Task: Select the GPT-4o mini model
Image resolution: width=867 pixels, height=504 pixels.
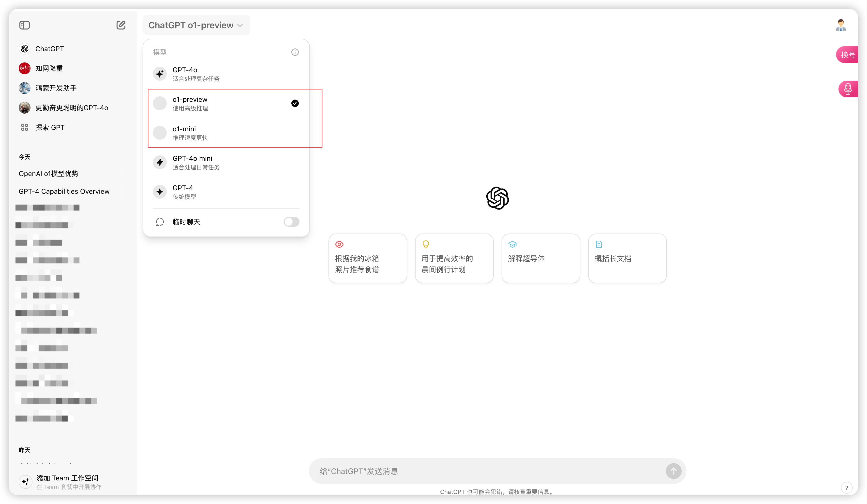Action: point(226,162)
